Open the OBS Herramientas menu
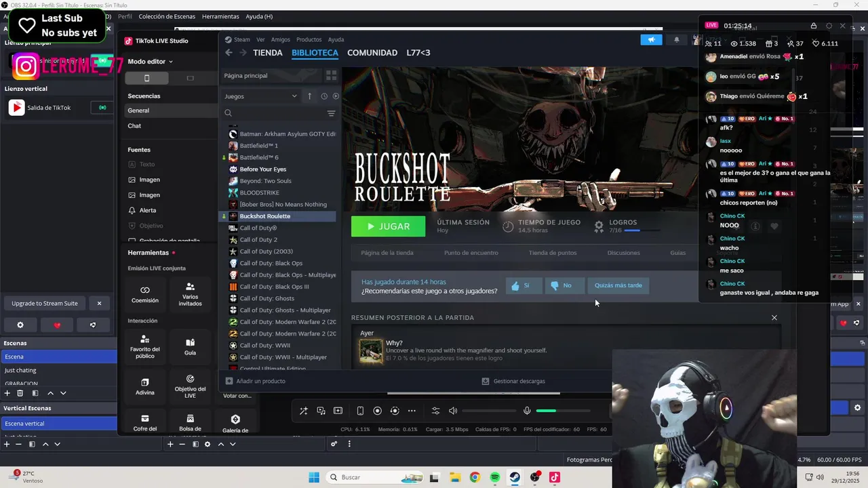This screenshot has width=868, height=488. [x=220, y=16]
